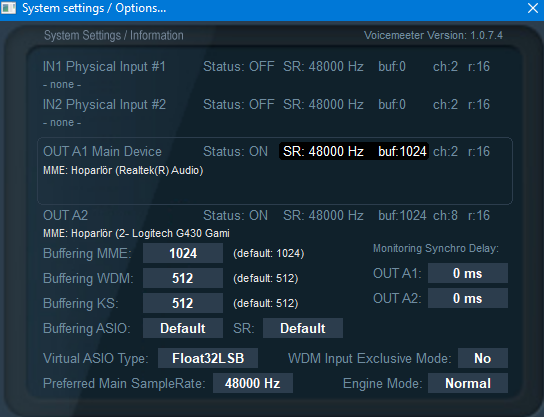Switch Engine Mode from Normal
Image resolution: width=544 pixels, height=417 pixels.
click(x=468, y=383)
